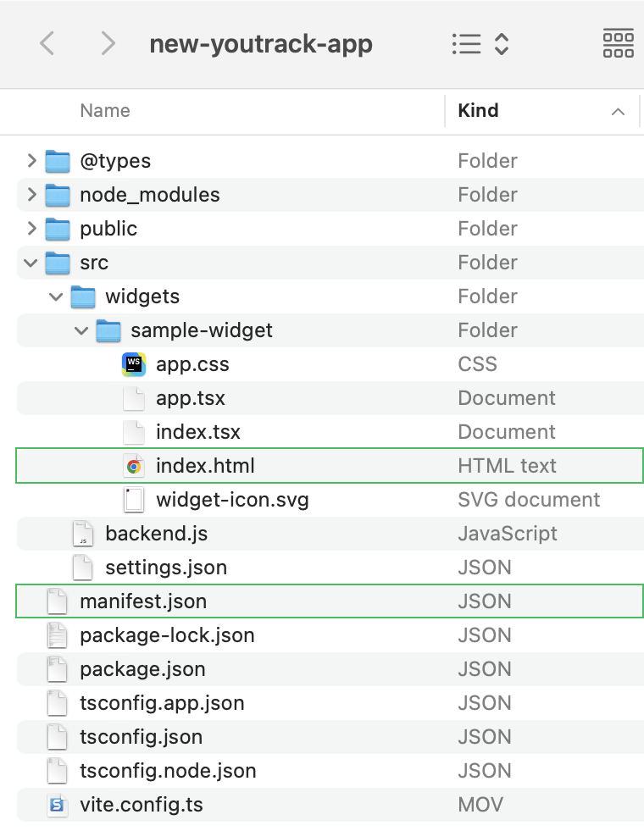Expand the @types folder

(32, 161)
